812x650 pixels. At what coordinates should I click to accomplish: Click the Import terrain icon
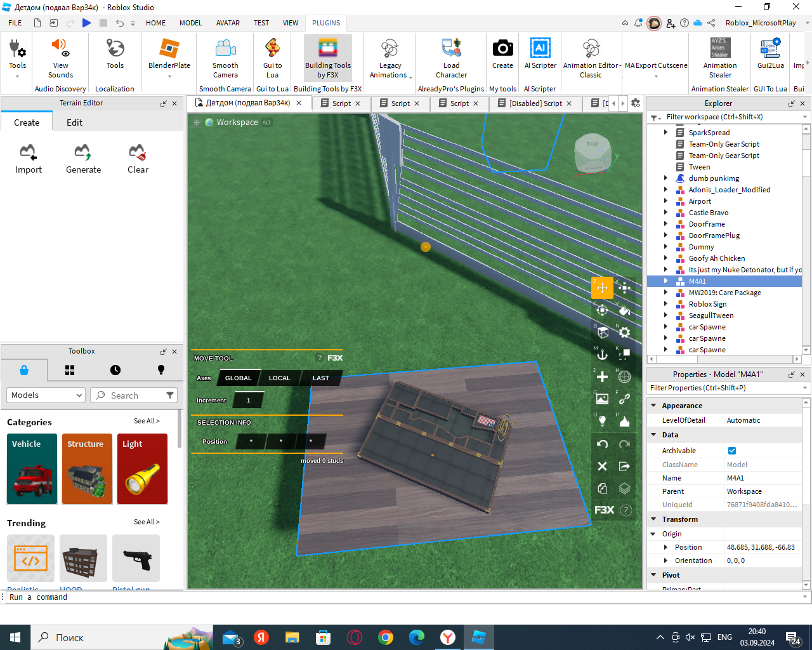(29, 159)
